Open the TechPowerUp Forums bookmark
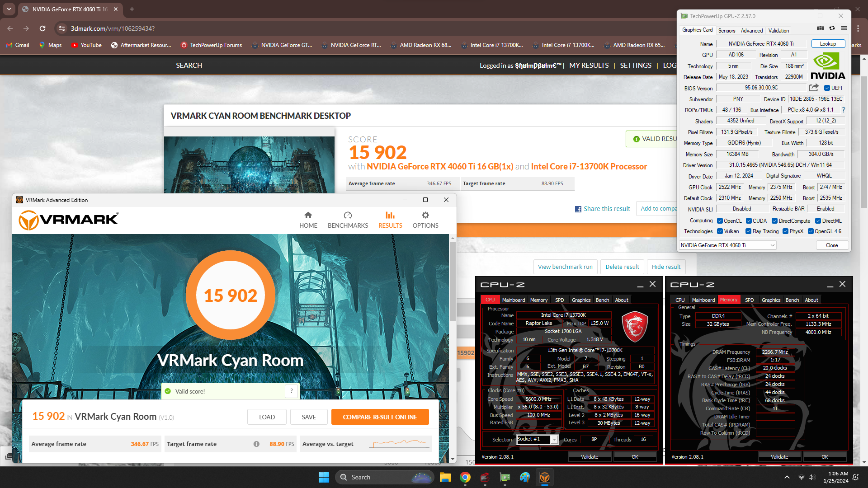The width and height of the screenshot is (868, 488). [x=211, y=45]
